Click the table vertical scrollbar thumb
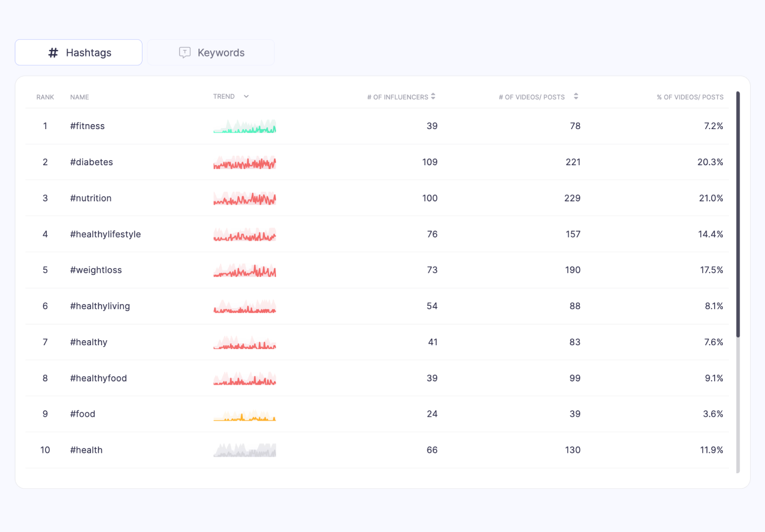 point(738,214)
